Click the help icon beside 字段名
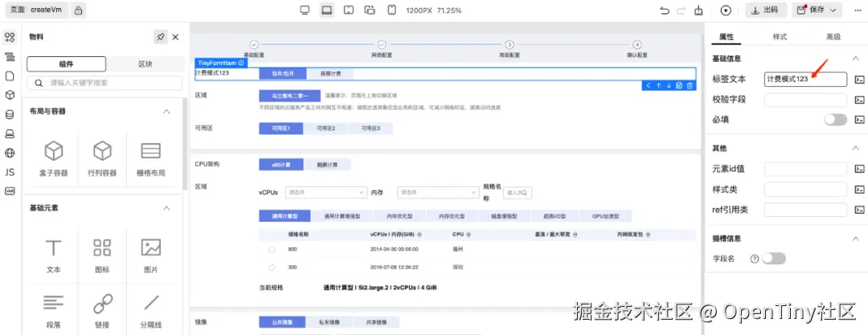The width and height of the screenshot is (868, 335). click(754, 259)
